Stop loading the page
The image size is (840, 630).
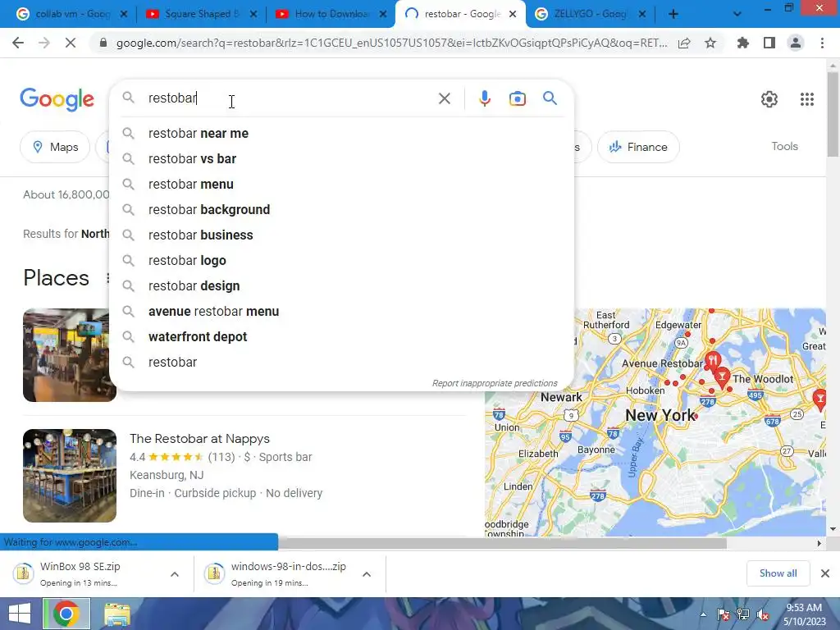pos(71,43)
